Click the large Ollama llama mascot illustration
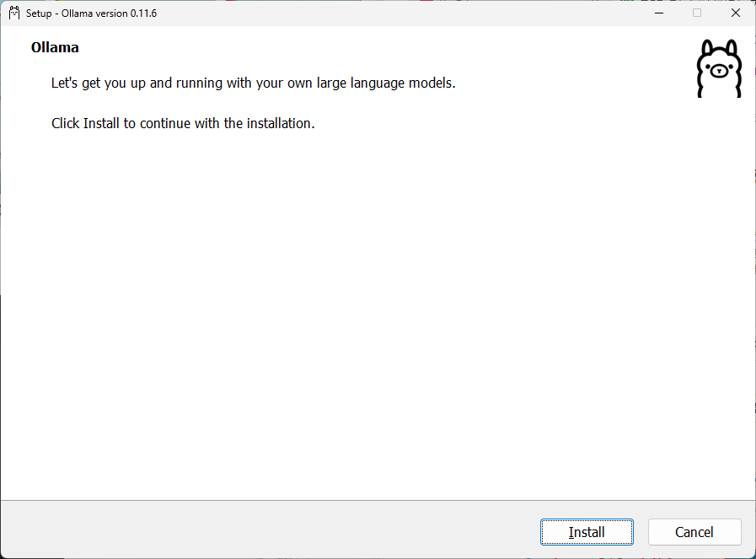The width and height of the screenshot is (756, 559). (718, 68)
